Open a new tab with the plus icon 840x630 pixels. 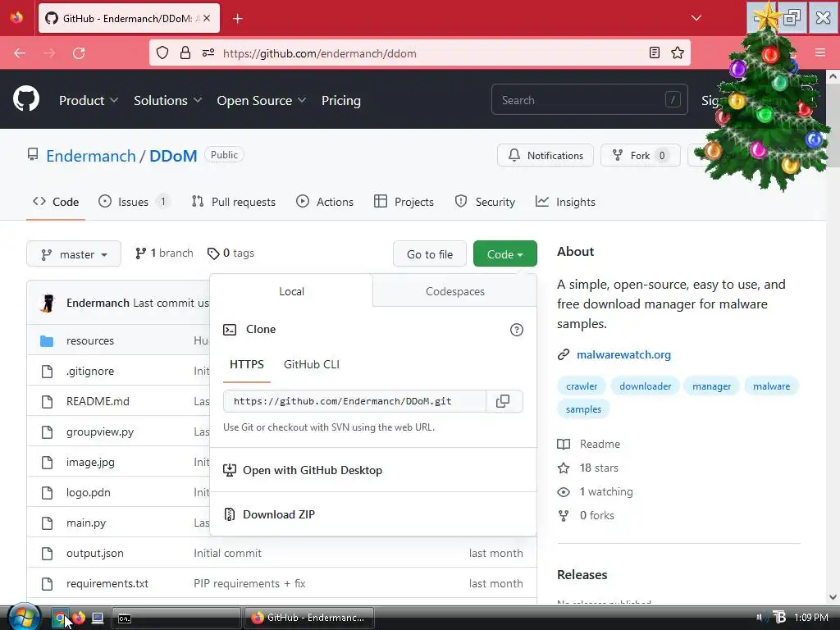[238, 19]
